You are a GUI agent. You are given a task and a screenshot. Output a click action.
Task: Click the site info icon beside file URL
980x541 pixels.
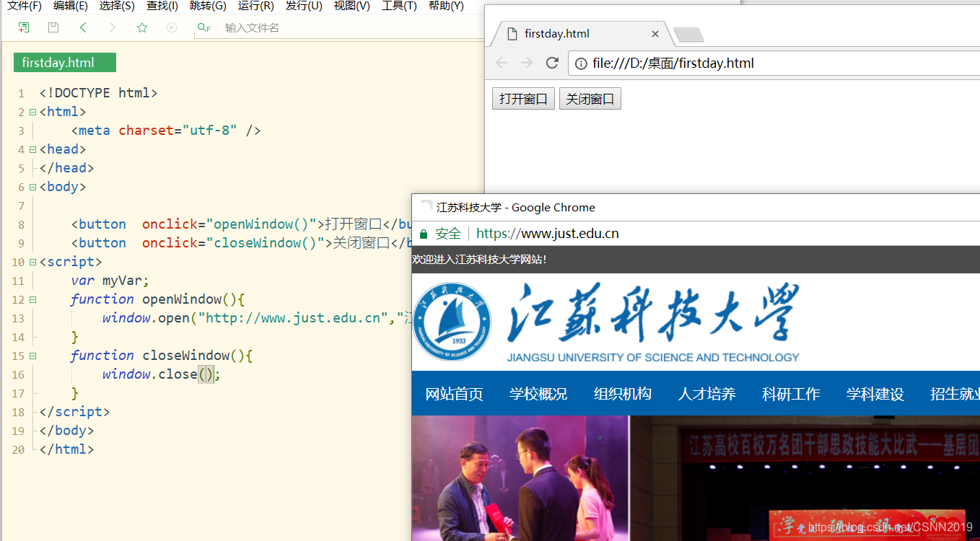point(580,63)
